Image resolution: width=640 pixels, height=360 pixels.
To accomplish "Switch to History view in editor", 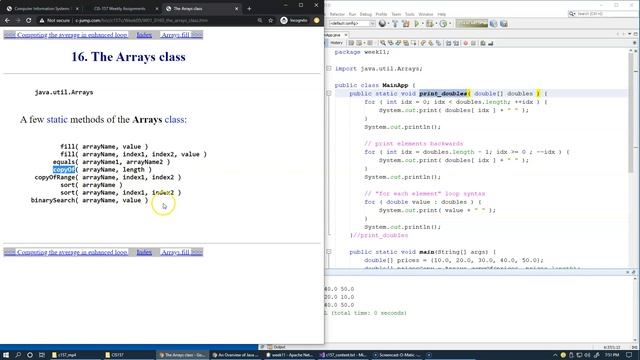I will click(336, 43).
